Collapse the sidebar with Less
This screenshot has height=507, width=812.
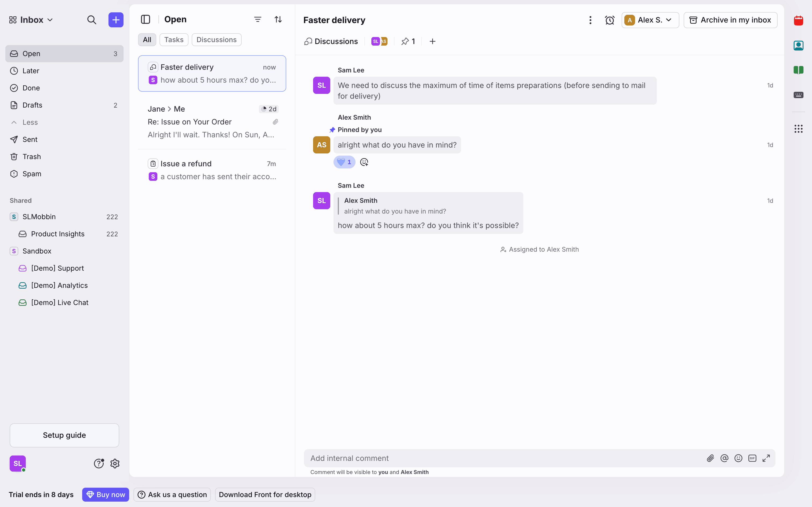click(30, 122)
